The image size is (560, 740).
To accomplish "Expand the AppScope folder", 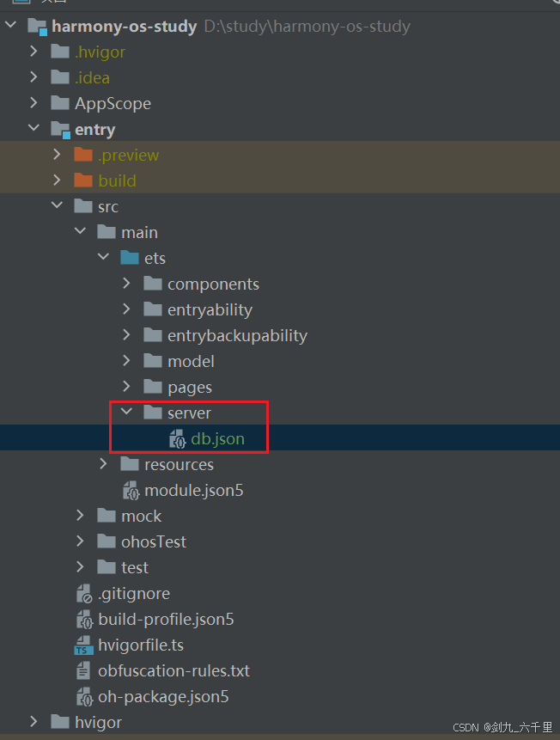I will click(x=33, y=102).
